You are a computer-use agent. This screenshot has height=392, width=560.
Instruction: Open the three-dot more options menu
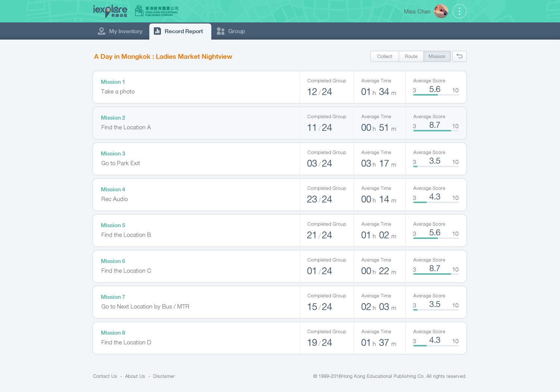pos(459,11)
